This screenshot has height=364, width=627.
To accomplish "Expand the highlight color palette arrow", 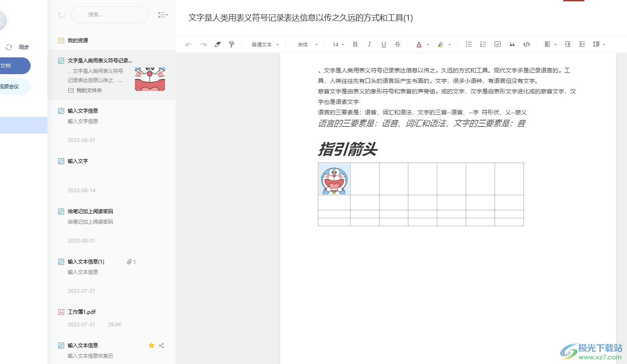I will (x=450, y=44).
